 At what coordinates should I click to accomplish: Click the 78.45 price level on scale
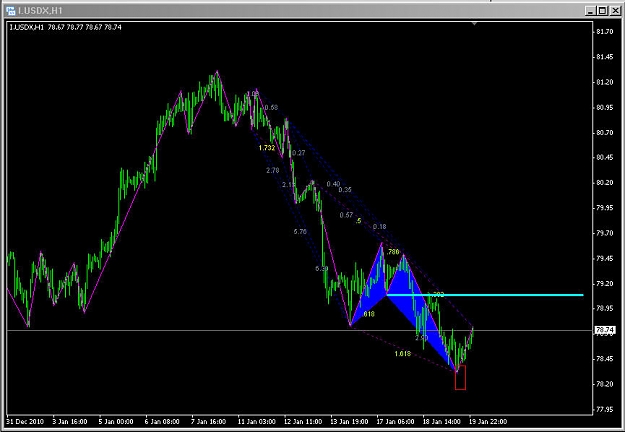pos(604,359)
